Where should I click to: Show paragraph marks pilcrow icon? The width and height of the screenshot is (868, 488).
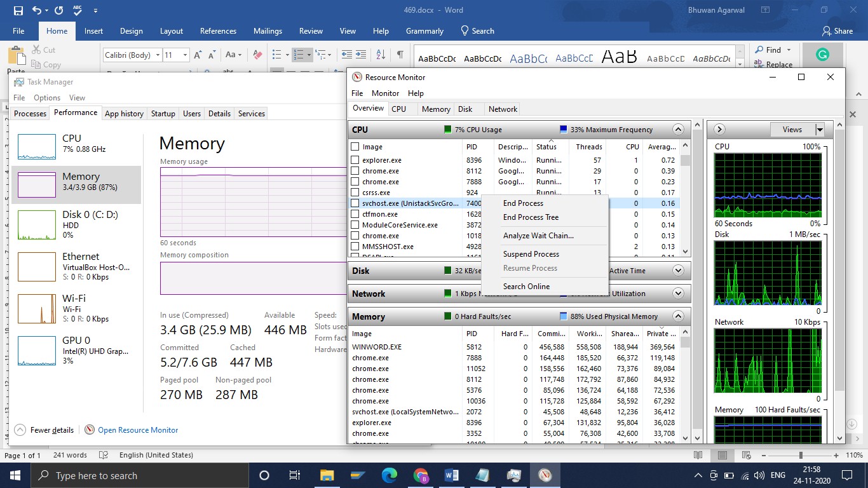pos(400,55)
